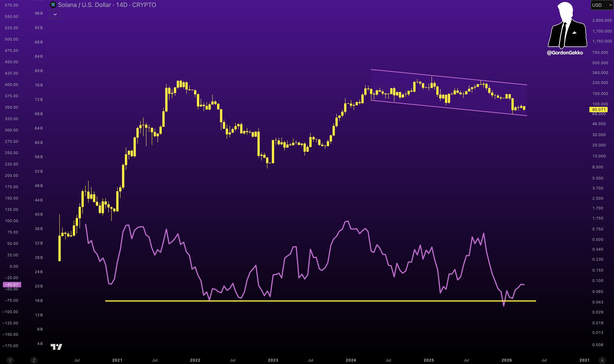Click the TradingView logo watermark
The width and height of the screenshot is (614, 364).
point(56,347)
